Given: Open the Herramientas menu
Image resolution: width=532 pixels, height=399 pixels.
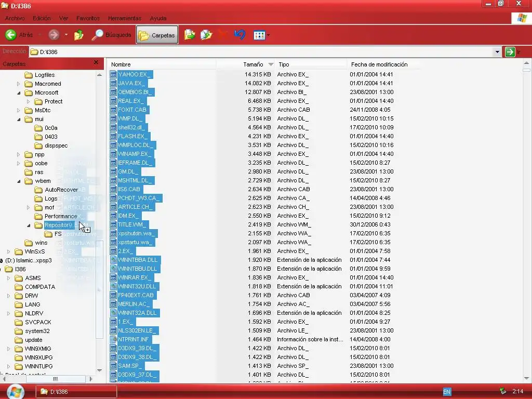Looking at the screenshot, I should coord(125,18).
